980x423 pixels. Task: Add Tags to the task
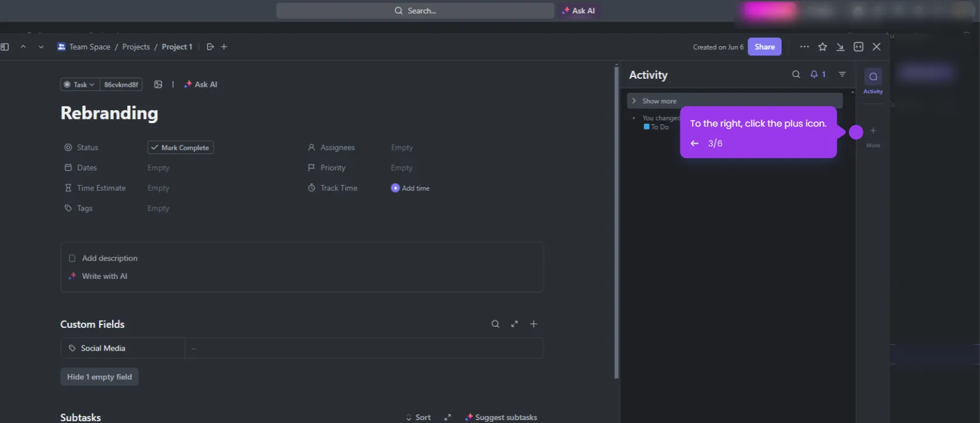pyautogui.click(x=158, y=208)
